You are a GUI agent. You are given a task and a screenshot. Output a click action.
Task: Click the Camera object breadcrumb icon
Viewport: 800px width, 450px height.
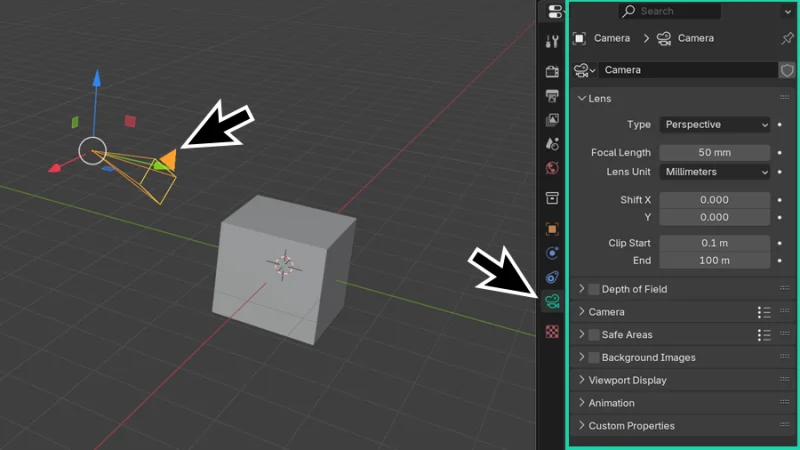(x=579, y=38)
